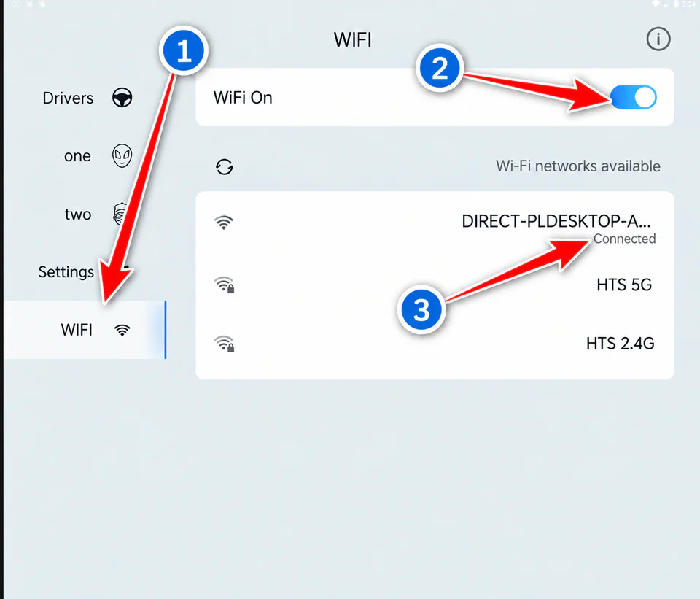Click the locked wifi icon for HTS 5G

pos(224,285)
